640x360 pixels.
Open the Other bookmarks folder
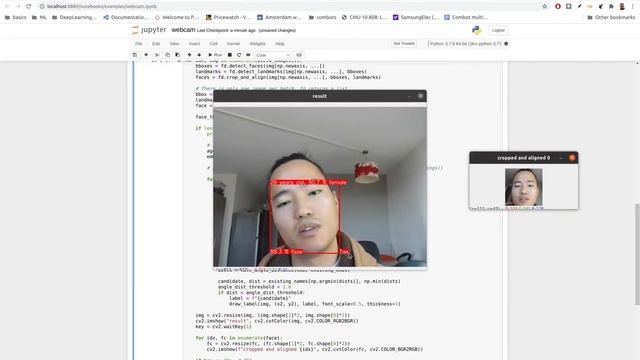pyautogui.click(x=611, y=17)
